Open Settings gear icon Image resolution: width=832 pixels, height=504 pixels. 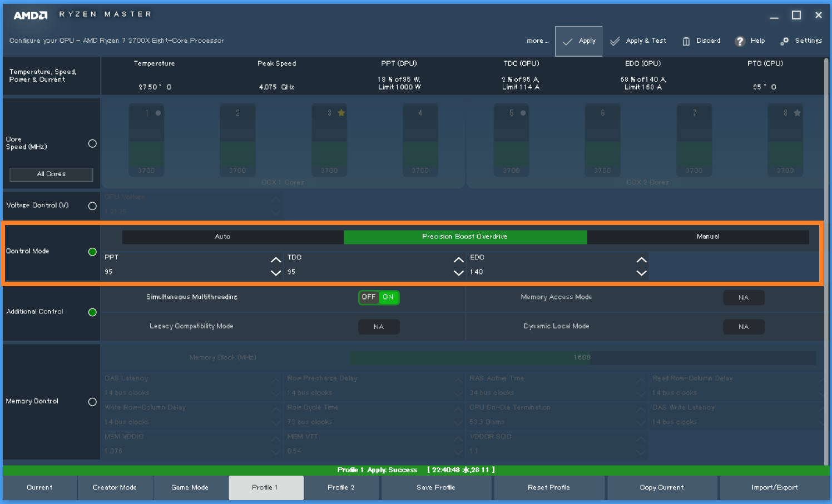click(785, 41)
